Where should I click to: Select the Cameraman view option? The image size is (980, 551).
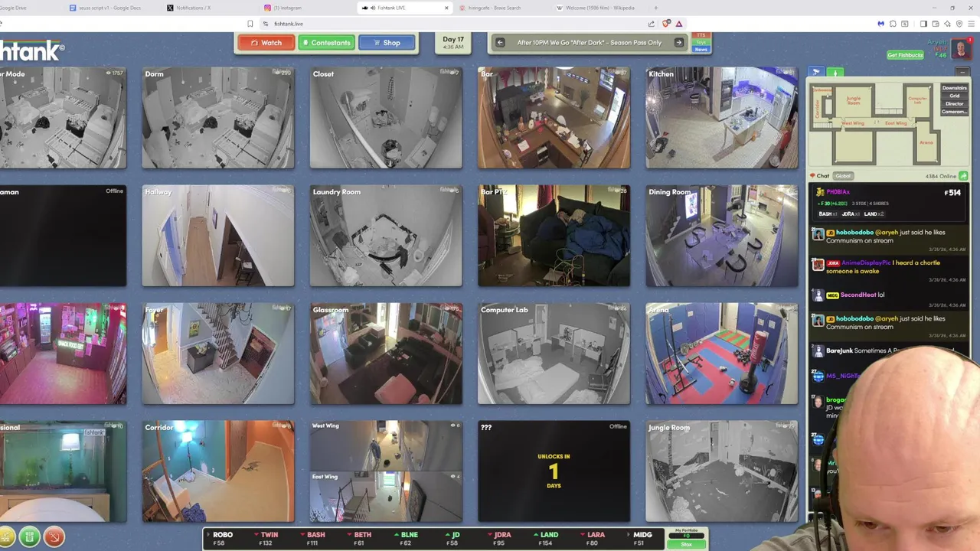pos(954,112)
